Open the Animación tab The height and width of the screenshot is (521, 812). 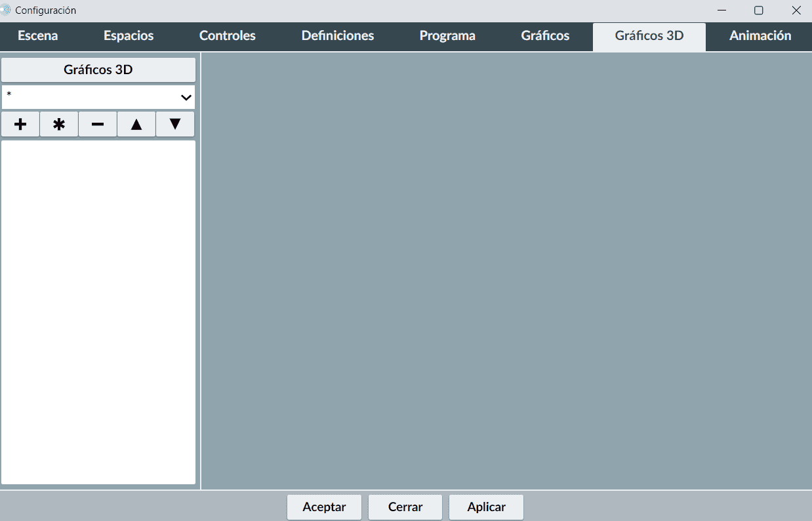pos(760,36)
